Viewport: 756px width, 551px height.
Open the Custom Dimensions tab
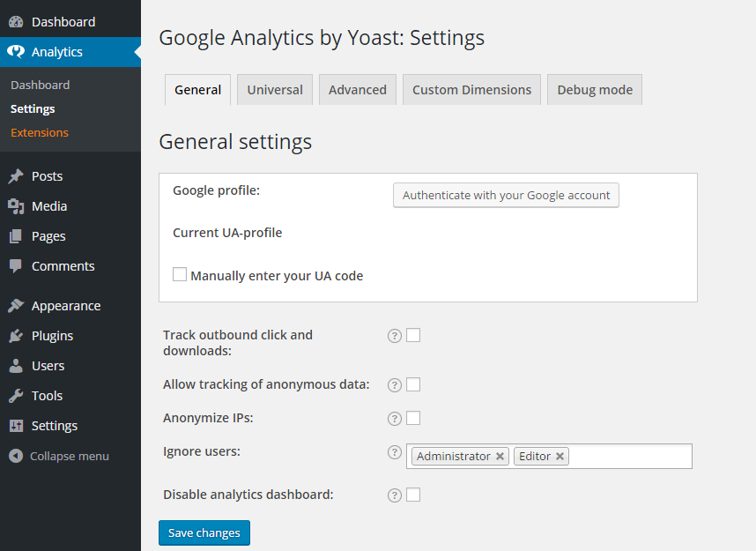[x=471, y=90]
